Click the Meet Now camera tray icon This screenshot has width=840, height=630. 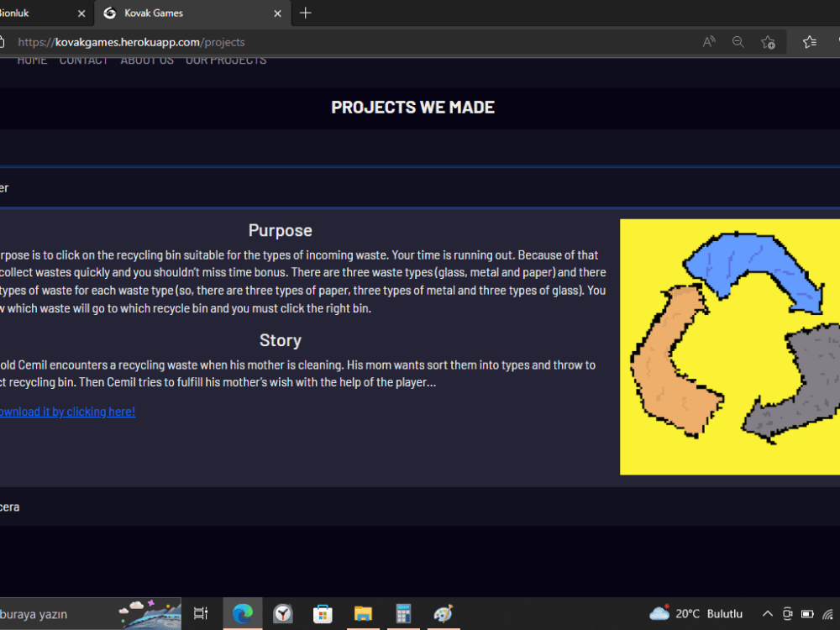[787, 614]
